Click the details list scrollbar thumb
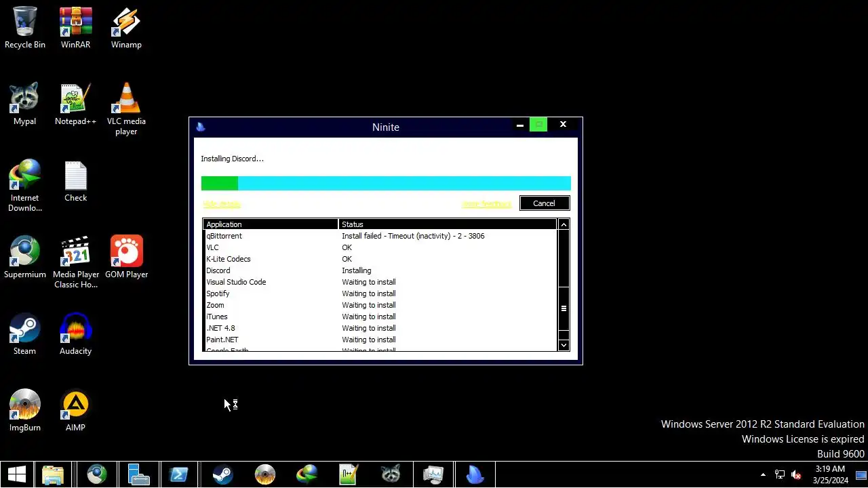868x488 pixels. coord(564,308)
